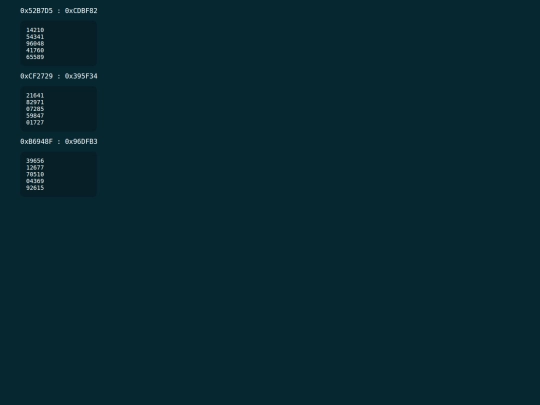The height and width of the screenshot is (405, 540).
Task: Select the row reading 96048
Action: click(35, 43)
